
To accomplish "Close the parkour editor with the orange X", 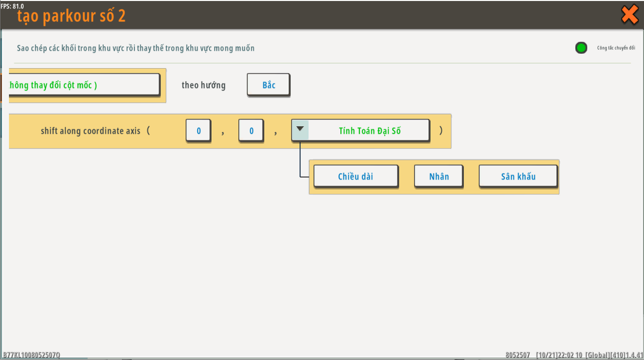I will 629,15.
